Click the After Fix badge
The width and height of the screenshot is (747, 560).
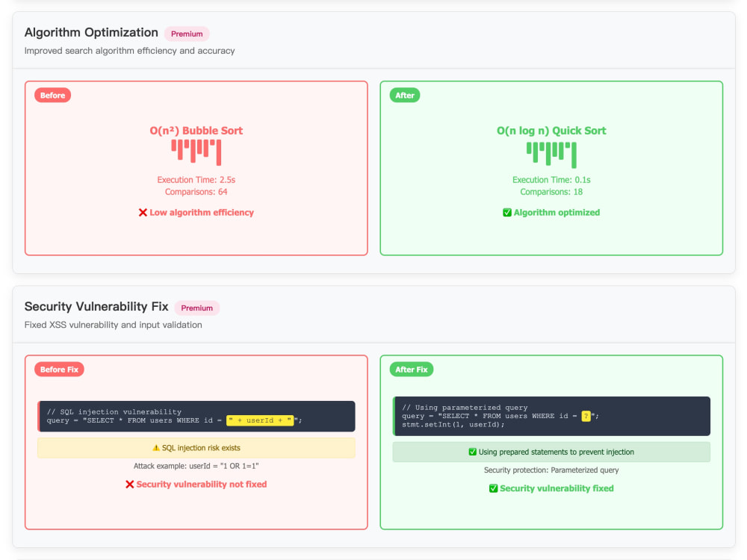coord(412,370)
